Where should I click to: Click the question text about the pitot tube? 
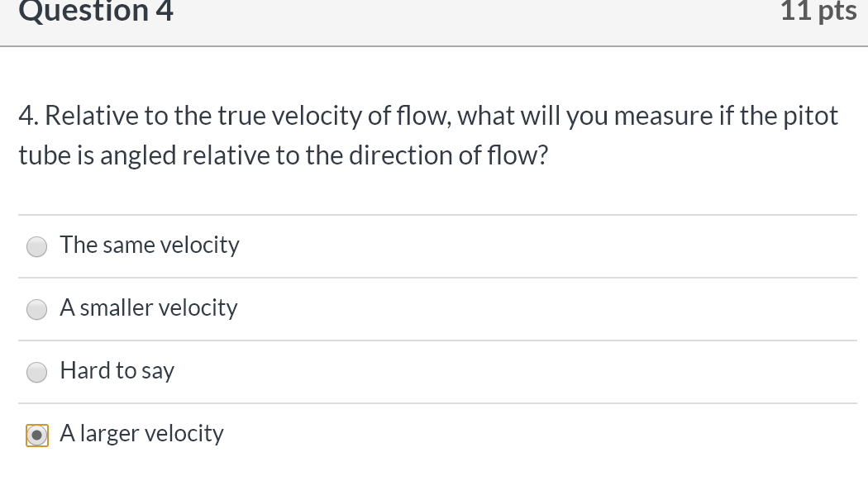(x=428, y=135)
